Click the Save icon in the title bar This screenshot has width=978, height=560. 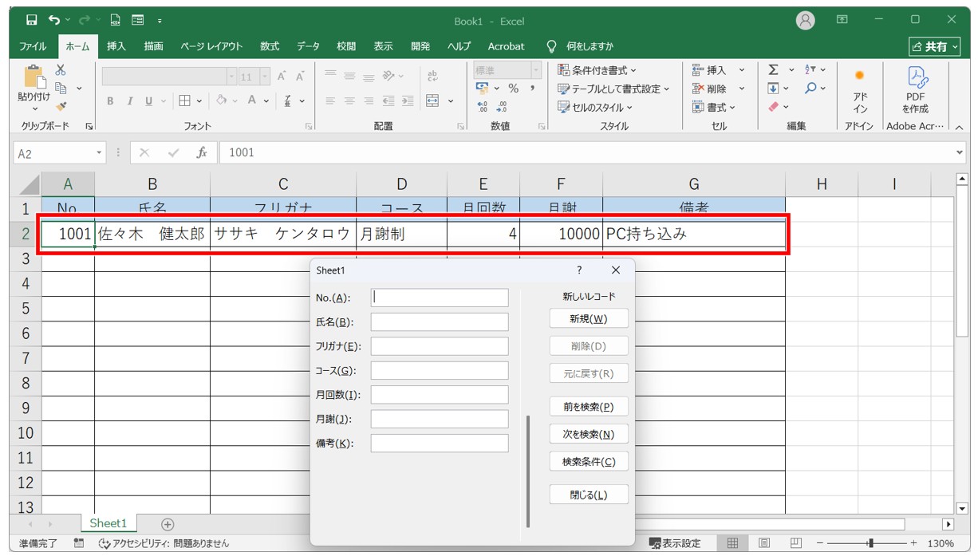(31, 20)
